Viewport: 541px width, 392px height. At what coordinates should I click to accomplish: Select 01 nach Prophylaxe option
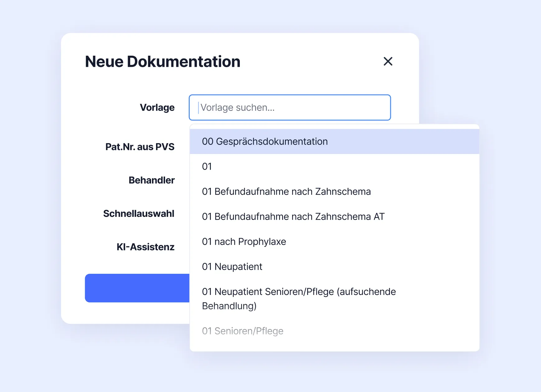tap(244, 242)
